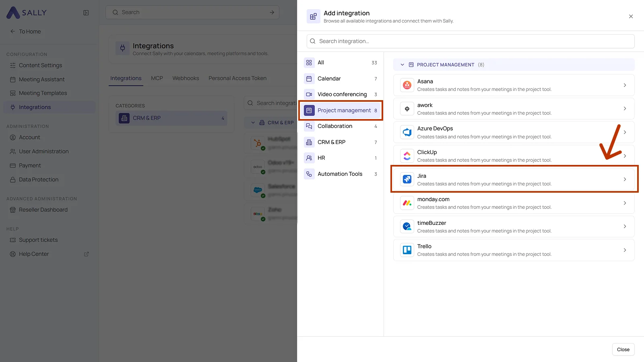Open Payment in sidebar

click(49, 166)
